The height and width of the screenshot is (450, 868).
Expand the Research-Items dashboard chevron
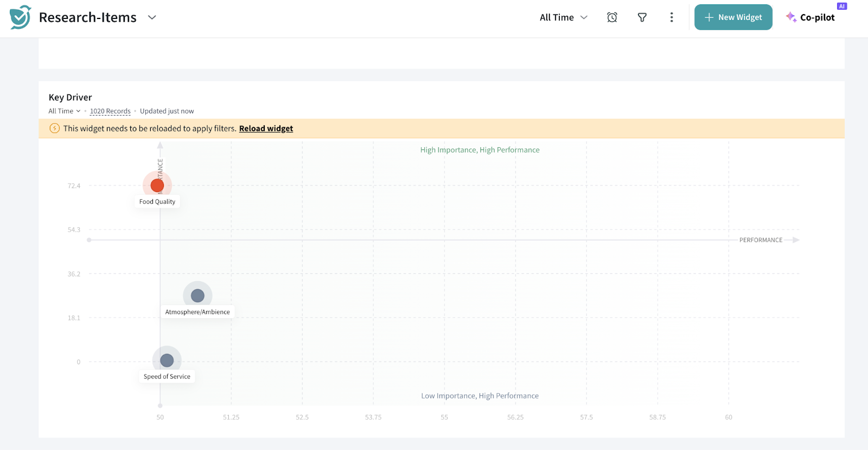click(152, 17)
